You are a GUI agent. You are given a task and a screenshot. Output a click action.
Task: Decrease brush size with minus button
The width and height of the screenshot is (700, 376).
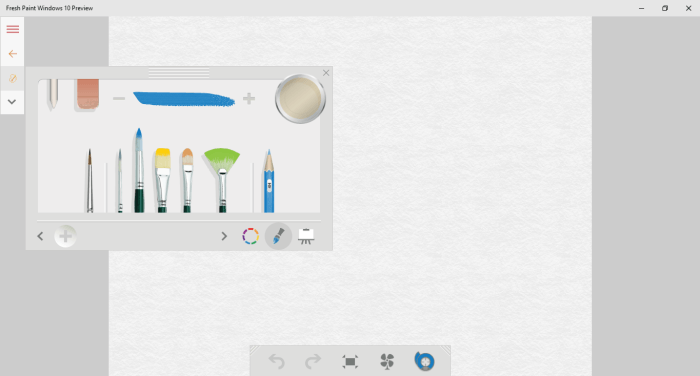click(119, 98)
